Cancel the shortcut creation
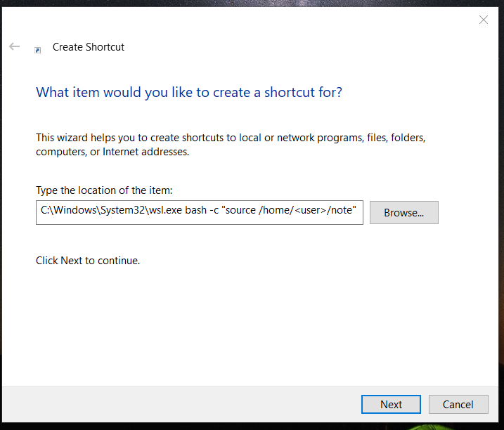Viewport: 504px width, 430px height. coord(458,404)
